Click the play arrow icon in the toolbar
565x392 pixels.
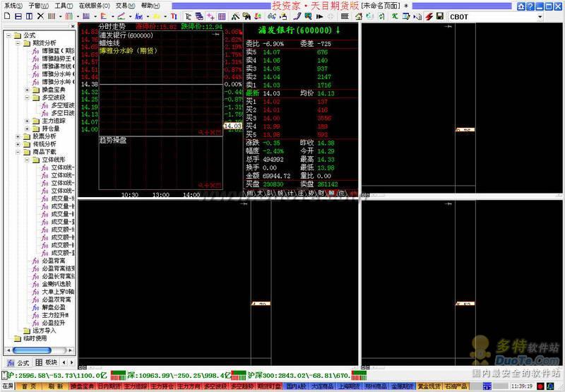pyautogui.click(x=319, y=16)
